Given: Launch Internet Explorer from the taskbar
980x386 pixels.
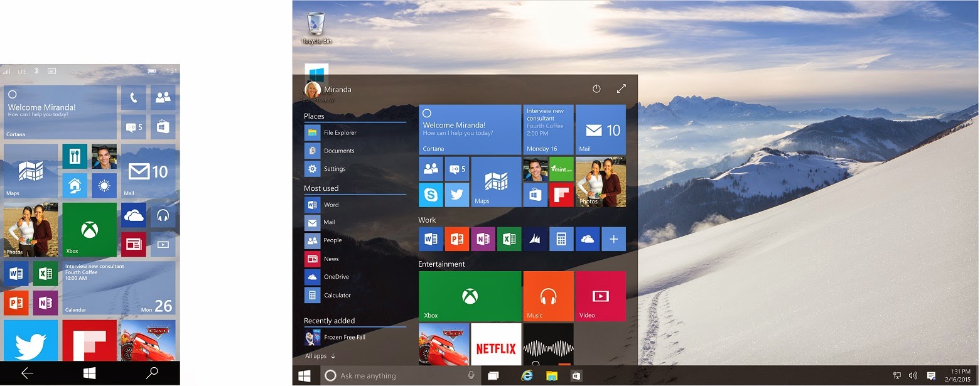Looking at the screenshot, I should click(x=527, y=375).
